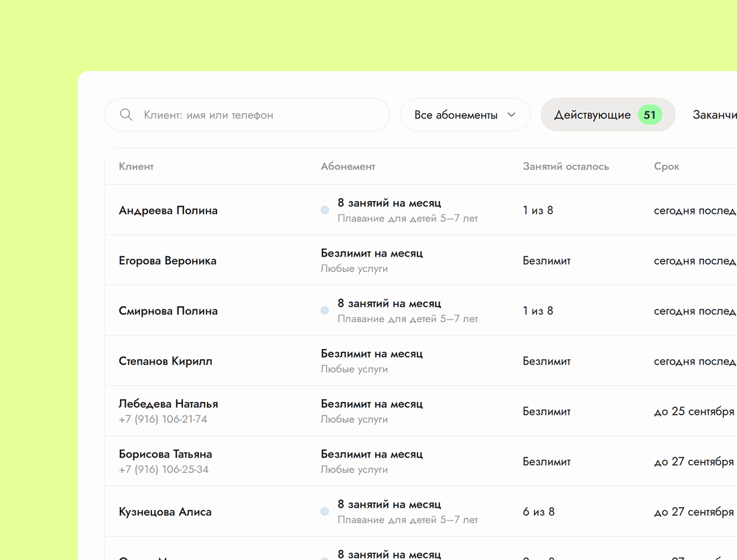Click 'Любые услуги' in Степанов Кирилл row
Image resolution: width=737 pixels, height=560 pixels.
click(354, 369)
